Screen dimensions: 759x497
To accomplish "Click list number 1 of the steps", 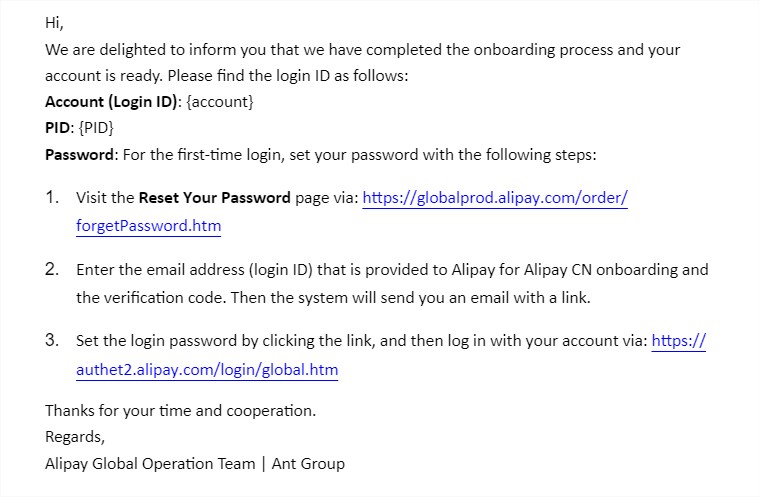I will pyautogui.click(x=53, y=198).
